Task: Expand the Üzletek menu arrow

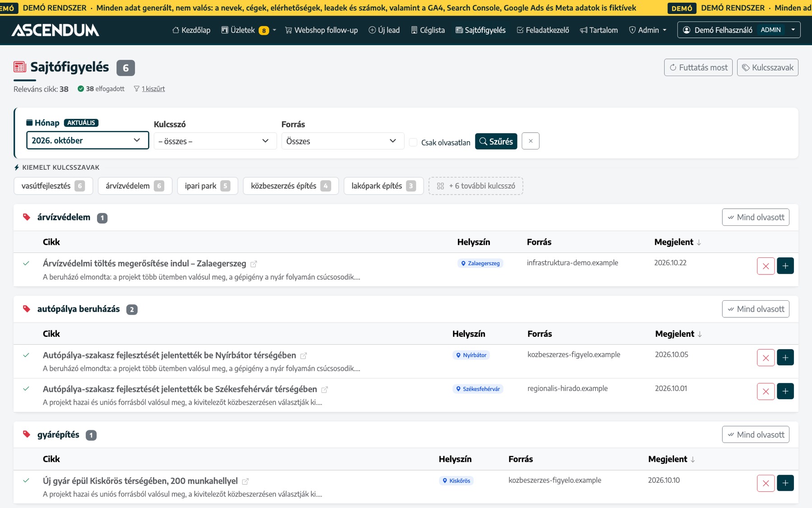Action: 274,30
